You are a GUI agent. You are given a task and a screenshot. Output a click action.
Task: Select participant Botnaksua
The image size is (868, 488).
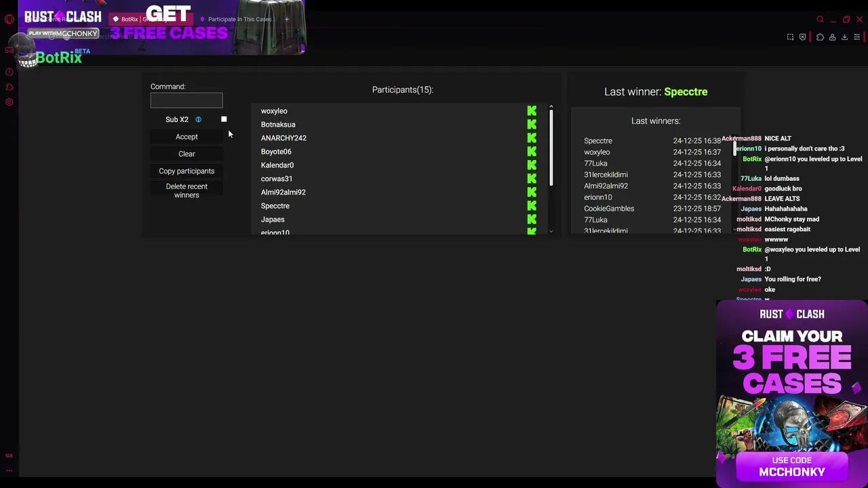point(278,125)
